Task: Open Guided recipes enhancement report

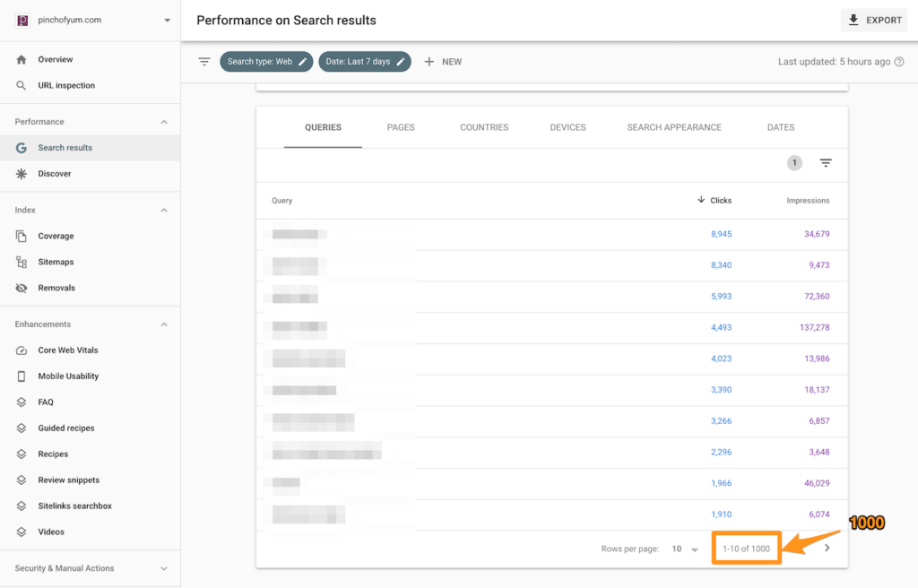Action: [66, 428]
